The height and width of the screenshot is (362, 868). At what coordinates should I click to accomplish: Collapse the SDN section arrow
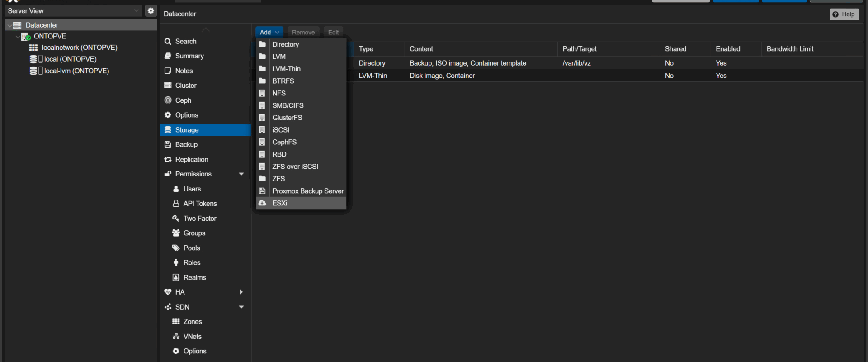pyautogui.click(x=241, y=307)
